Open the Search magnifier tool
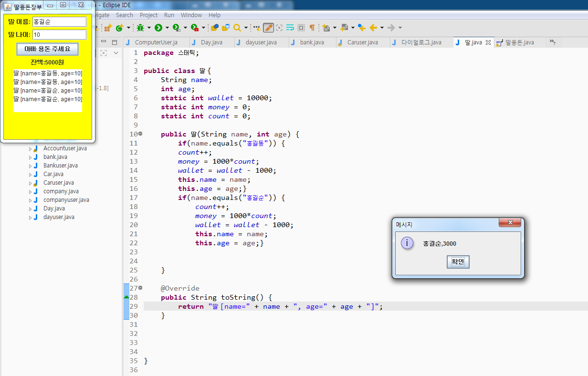Screen dimensions: 588x376 point(237,28)
